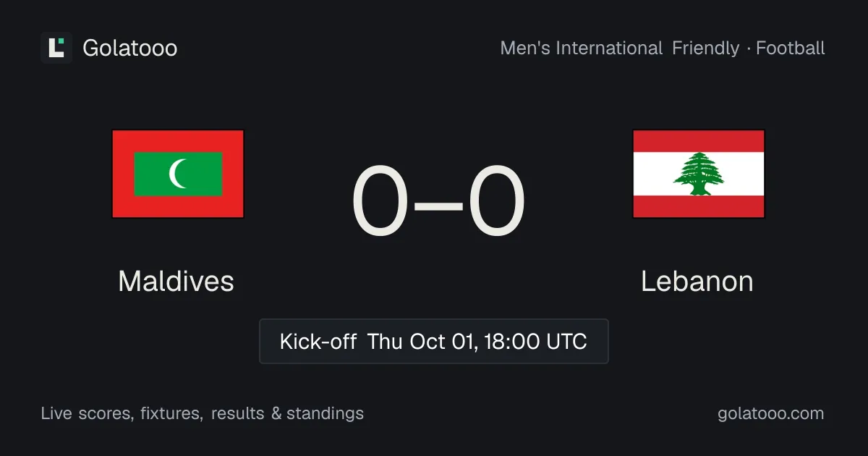Open the Maldives team name

tap(176, 281)
